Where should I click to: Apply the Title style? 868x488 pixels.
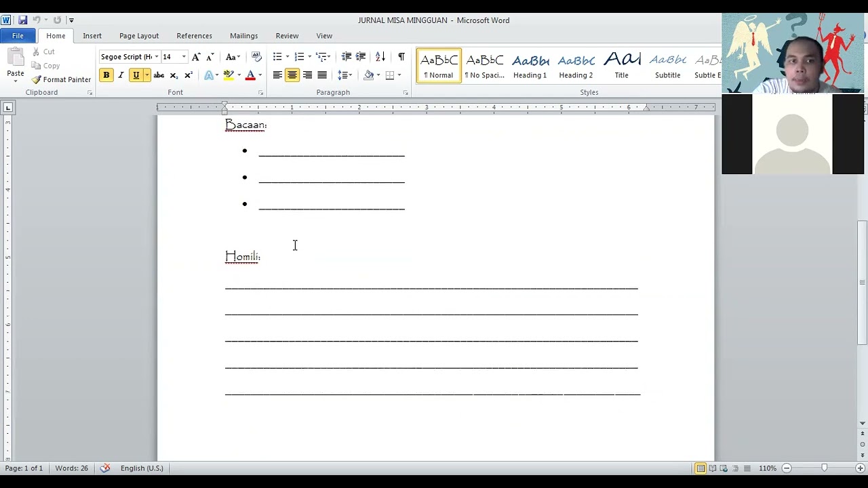[x=621, y=66]
